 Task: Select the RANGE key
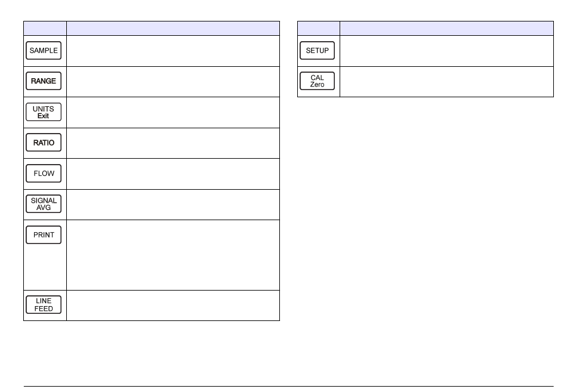(44, 81)
